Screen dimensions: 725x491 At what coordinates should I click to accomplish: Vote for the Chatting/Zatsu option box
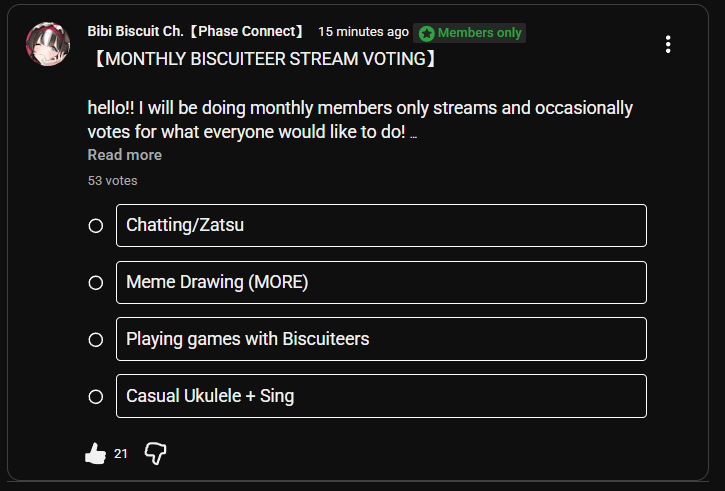click(381, 225)
